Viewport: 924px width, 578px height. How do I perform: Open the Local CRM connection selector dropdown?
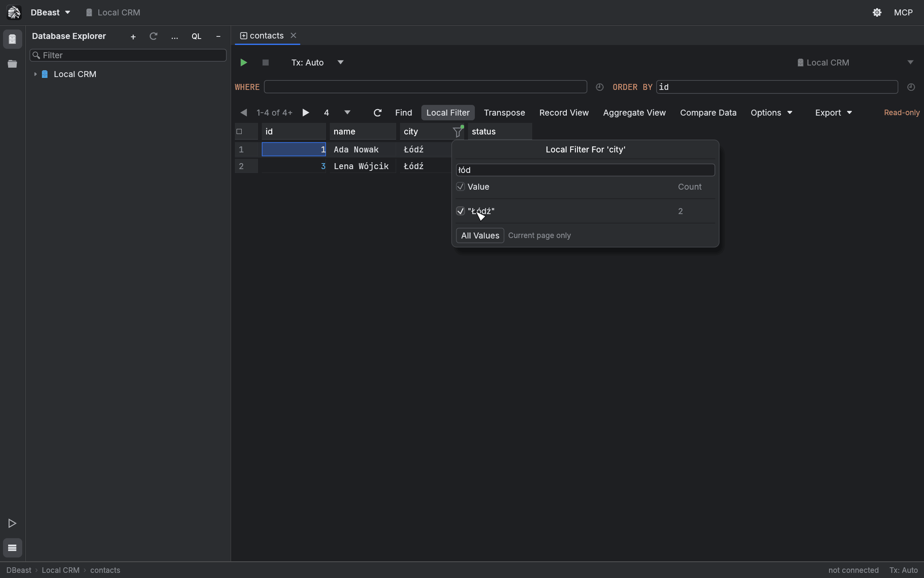pos(855,63)
